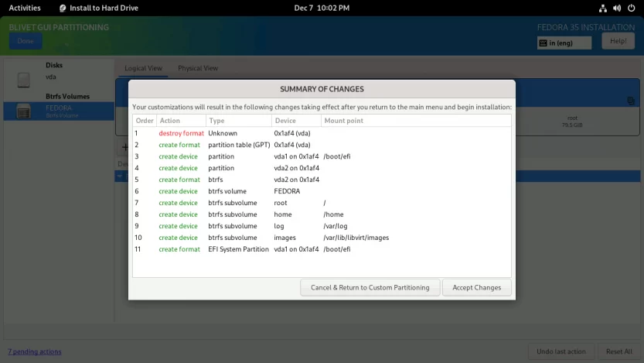Click the keyboard icon in layout selector
Screen dimensions: 644x363
[x=543, y=43]
